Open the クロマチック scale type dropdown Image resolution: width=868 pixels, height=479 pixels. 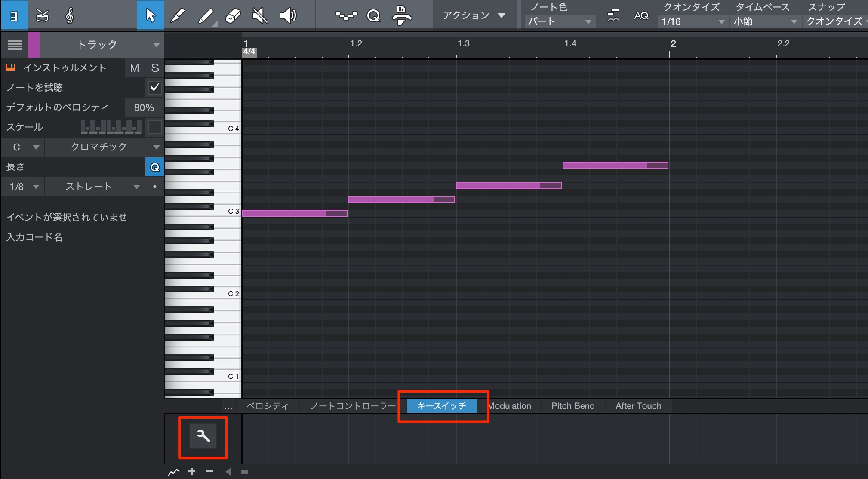(x=104, y=147)
